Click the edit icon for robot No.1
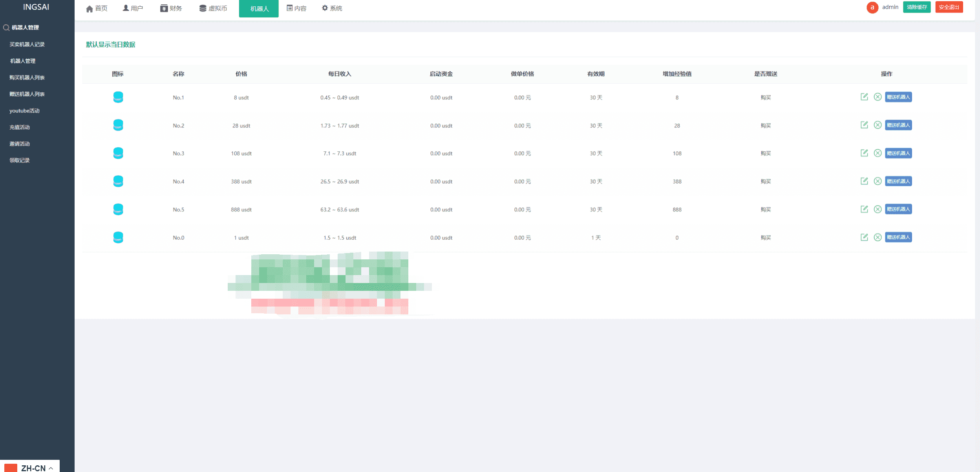Viewport: 980px width, 472px height. [x=864, y=97]
